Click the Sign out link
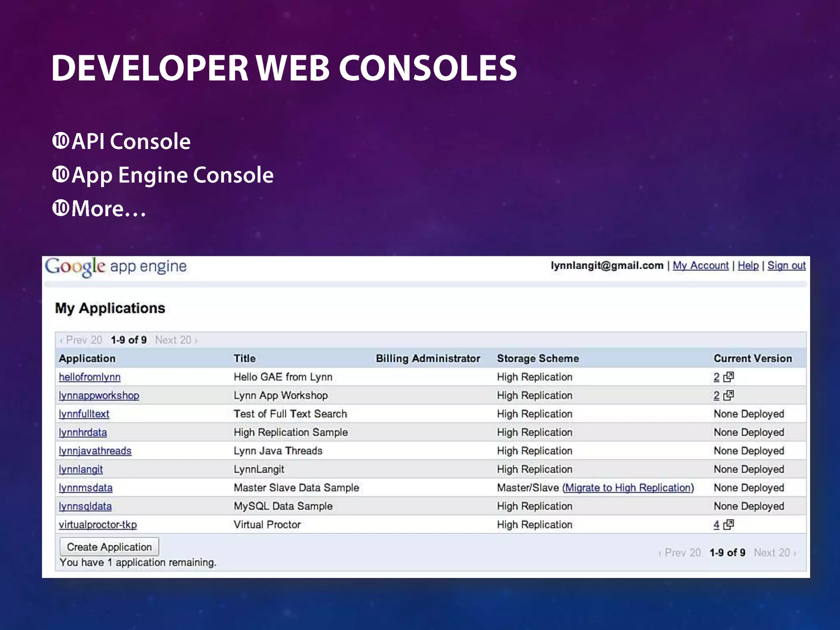This screenshot has height=630, width=840. (786, 265)
